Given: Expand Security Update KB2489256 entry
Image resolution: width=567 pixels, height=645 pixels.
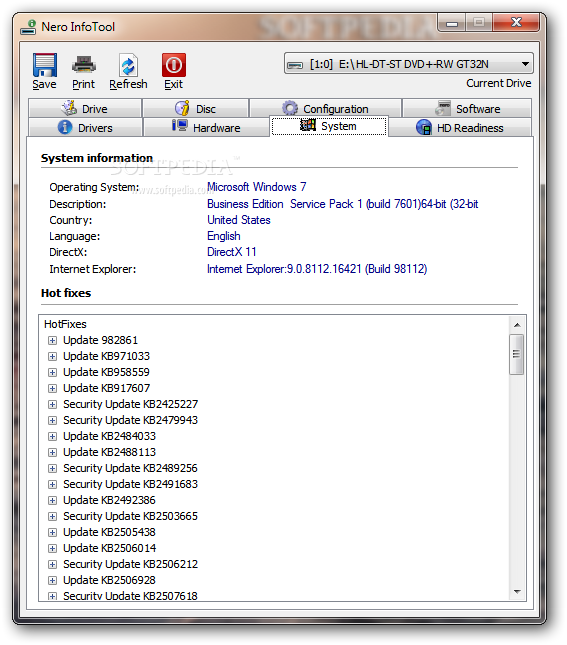Looking at the screenshot, I should pos(52,468).
